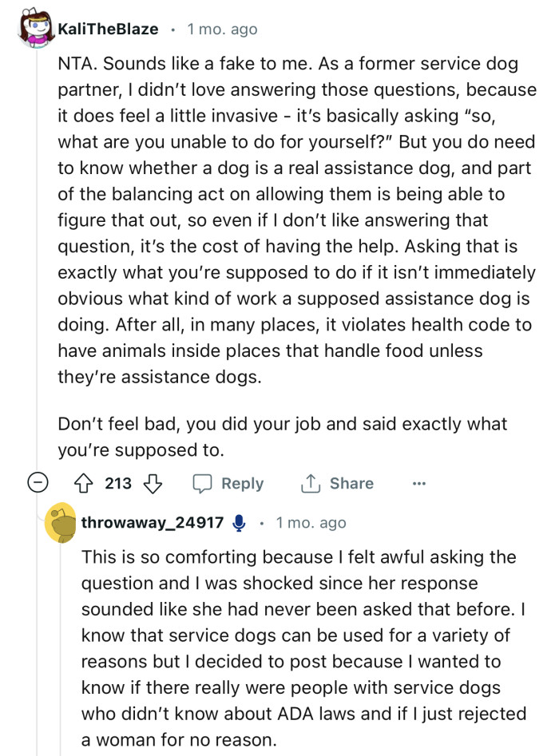Toggle your downvote using the down arrow
This screenshot has height=756, width=559.
tap(153, 484)
